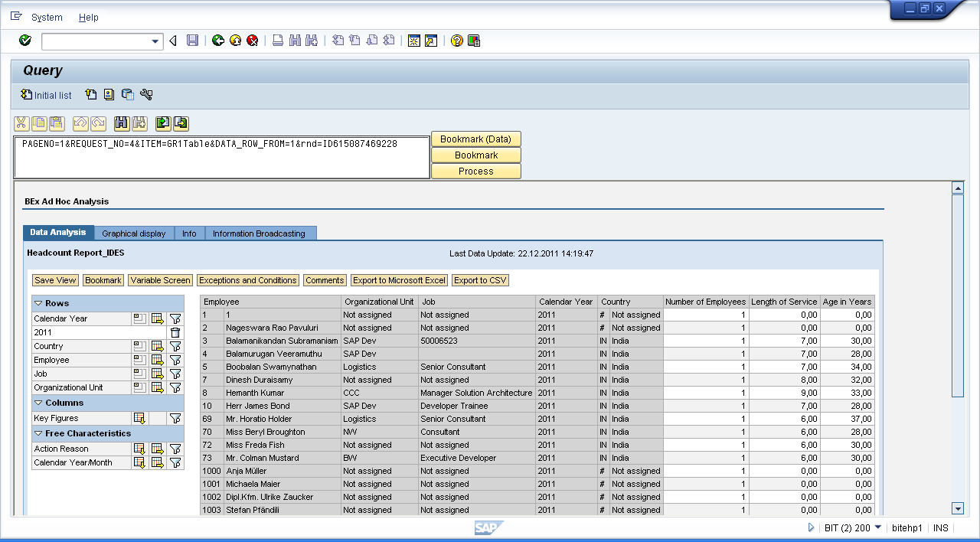The width and height of the screenshot is (980, 542).
Task: Click the Paste clipboard icon
Action: point(57,122)
